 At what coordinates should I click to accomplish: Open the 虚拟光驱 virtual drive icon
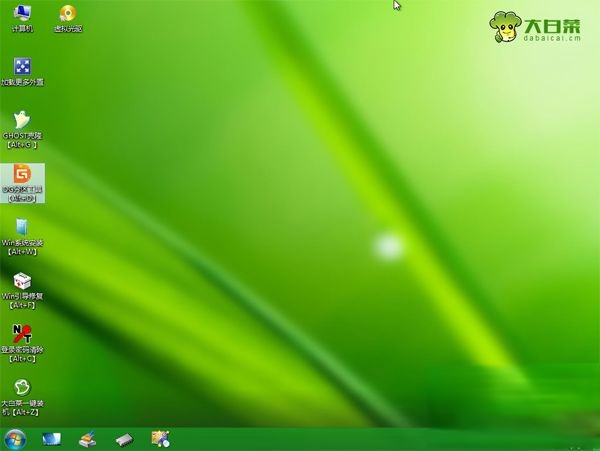(68, 18)
